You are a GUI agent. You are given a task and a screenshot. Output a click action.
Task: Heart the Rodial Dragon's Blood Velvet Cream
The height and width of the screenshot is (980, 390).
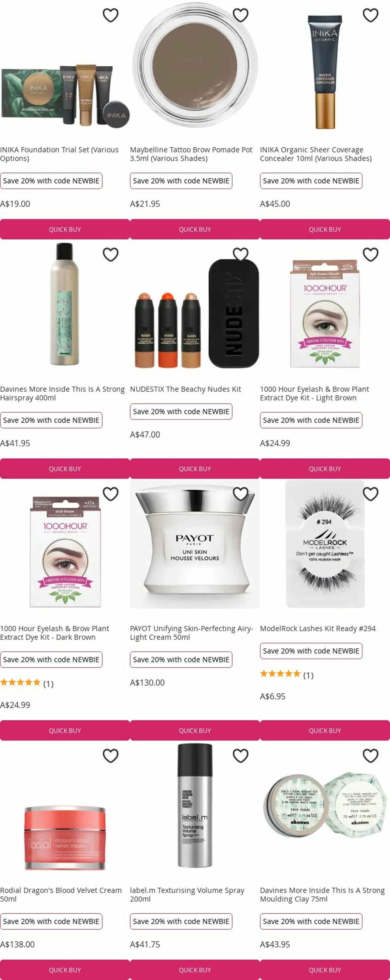[110, 756]
